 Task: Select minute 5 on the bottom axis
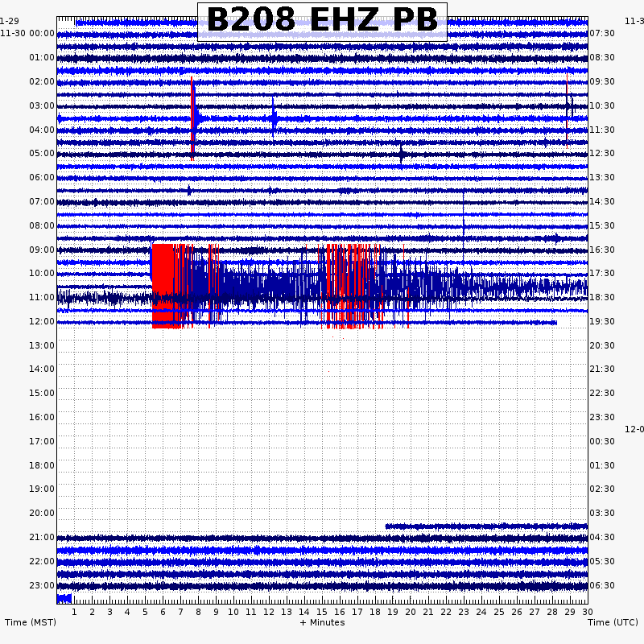pos(145,612)
